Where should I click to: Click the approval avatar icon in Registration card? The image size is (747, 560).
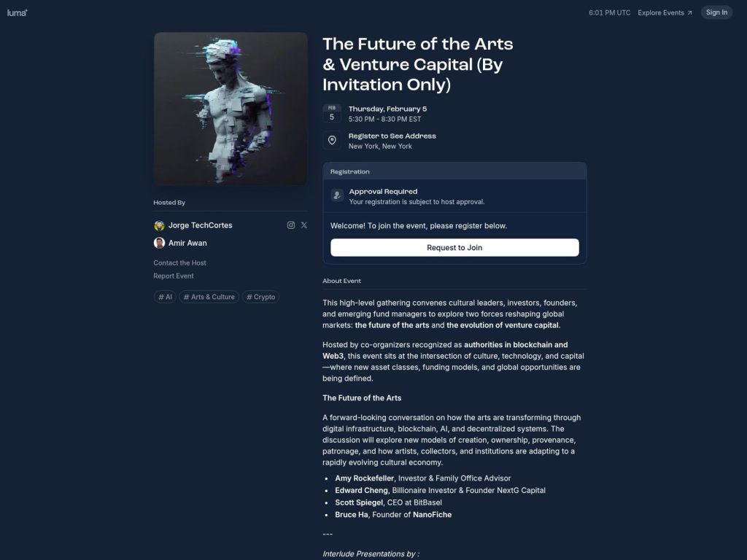[336, 195]
